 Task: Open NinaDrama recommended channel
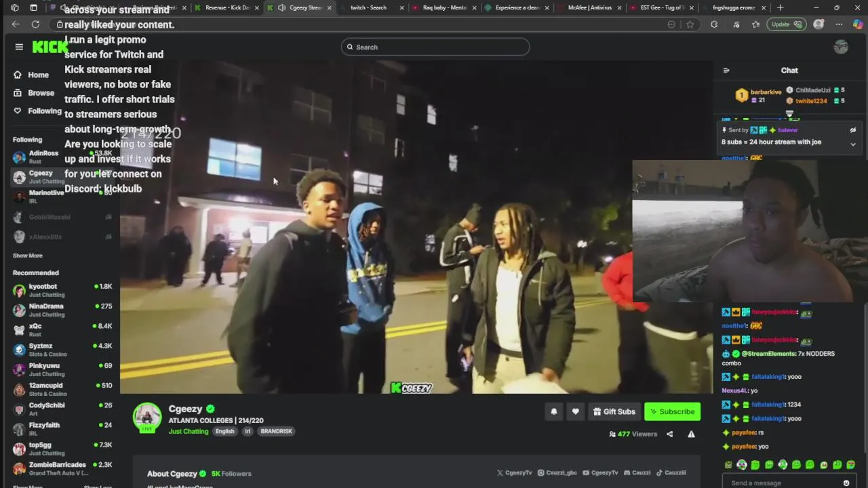(62, 310)
